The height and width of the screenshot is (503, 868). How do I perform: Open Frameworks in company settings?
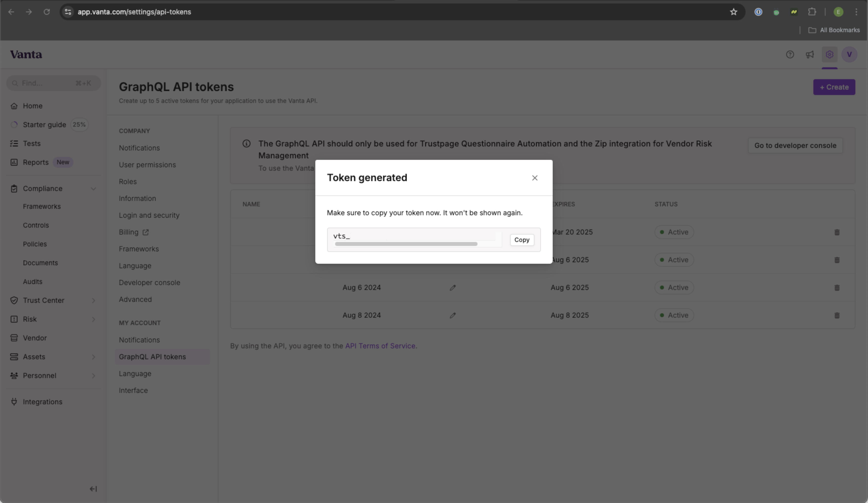[139, 249]
